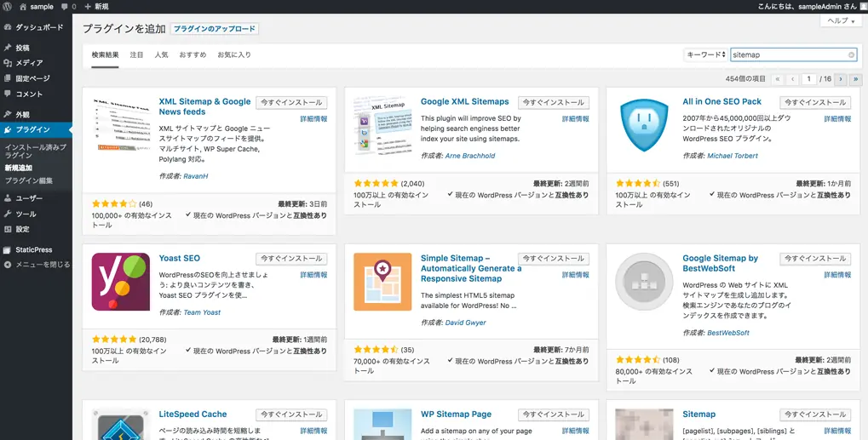Click the sitemap search input field

(x=788, y=54)
